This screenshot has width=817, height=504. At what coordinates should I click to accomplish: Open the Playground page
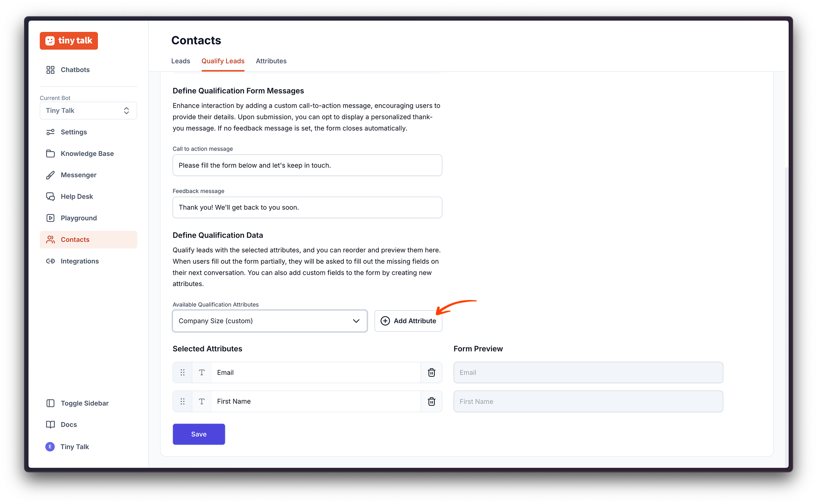pyautogui.click(x=79, y=218)
